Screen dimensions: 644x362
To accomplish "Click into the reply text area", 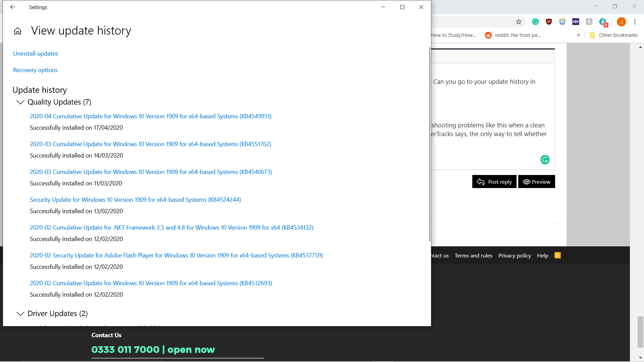I will coord(493,116).
